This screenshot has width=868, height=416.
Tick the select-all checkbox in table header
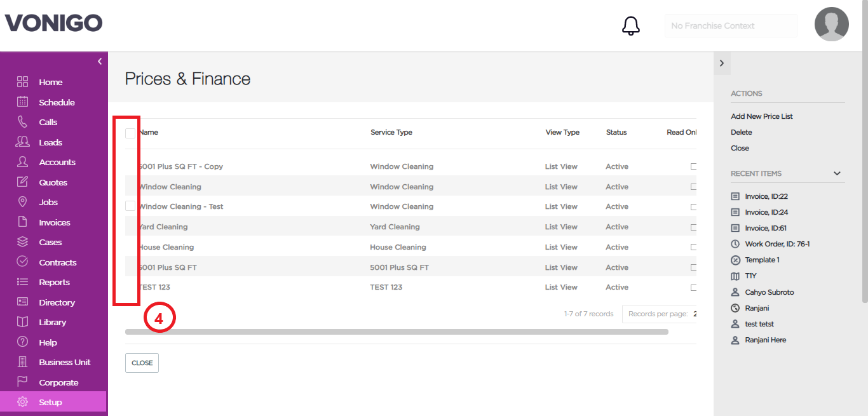coord(130,133)
